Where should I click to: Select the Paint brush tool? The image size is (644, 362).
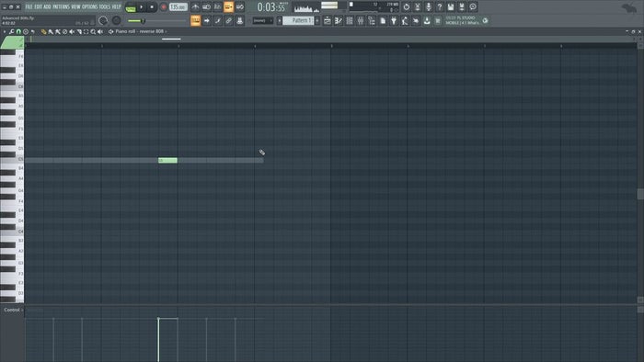51,31
